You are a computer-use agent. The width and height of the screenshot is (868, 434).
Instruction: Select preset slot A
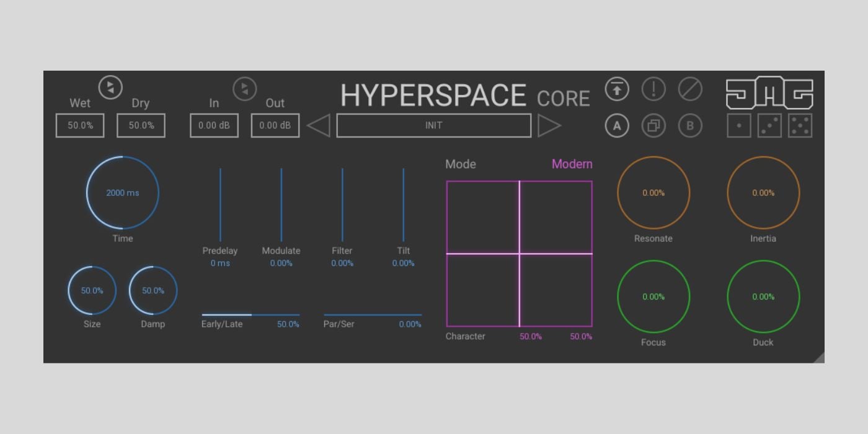pos(616,126)
